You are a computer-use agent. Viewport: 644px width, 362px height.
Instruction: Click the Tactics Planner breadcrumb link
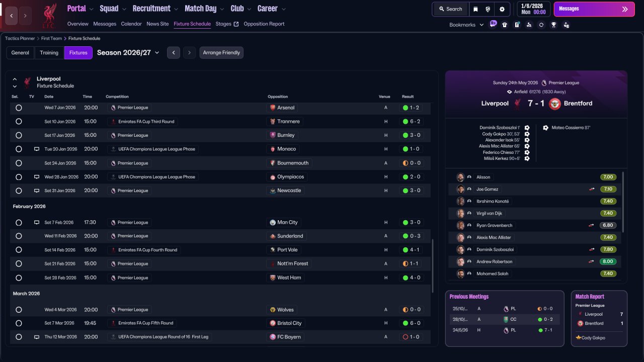20,38
